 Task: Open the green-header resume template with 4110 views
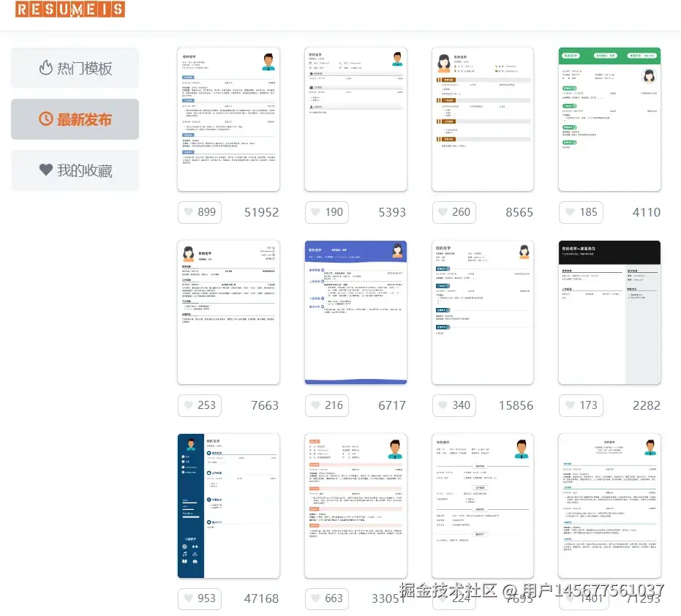click(610, 119)
